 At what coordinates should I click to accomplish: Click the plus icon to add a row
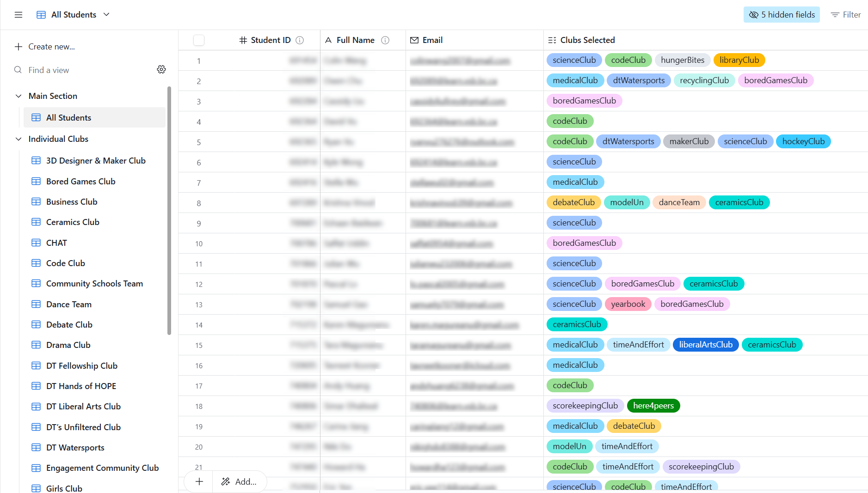[x=199, y=481]
